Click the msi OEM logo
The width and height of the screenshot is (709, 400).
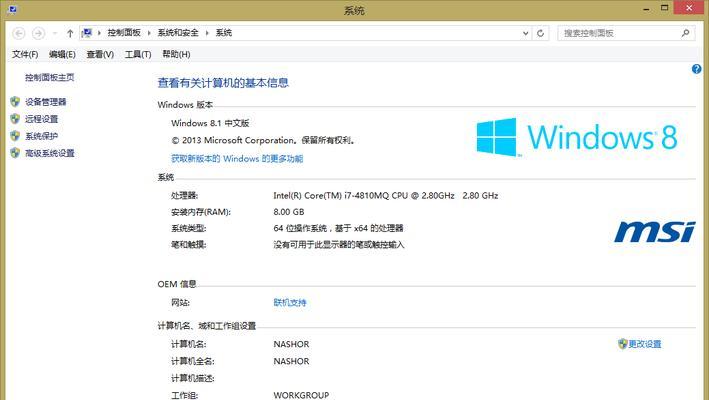pos(654,231)
